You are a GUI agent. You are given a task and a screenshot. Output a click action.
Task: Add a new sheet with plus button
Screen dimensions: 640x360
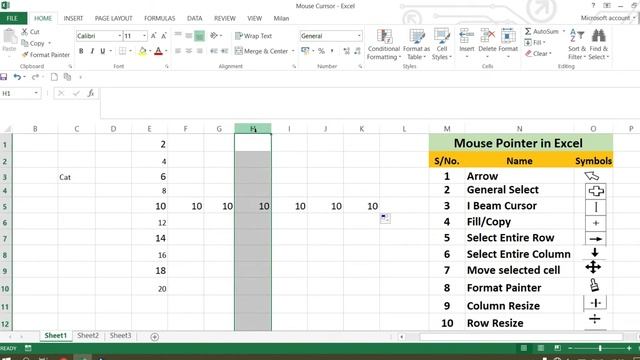click(x=154, y=337)
